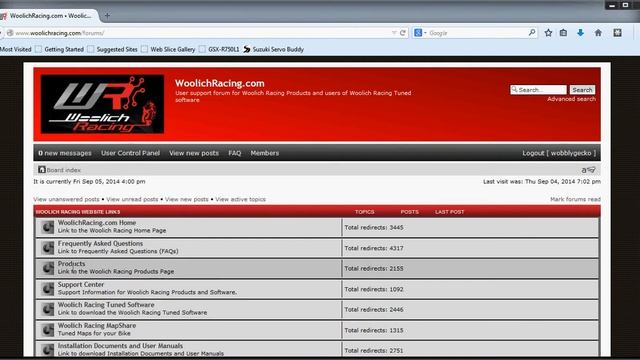The width and height of the screenshot is (640, 360).
Task: Click the WoolichRacing.com site title
Action: pyautogui.click(x=220, y=83)
